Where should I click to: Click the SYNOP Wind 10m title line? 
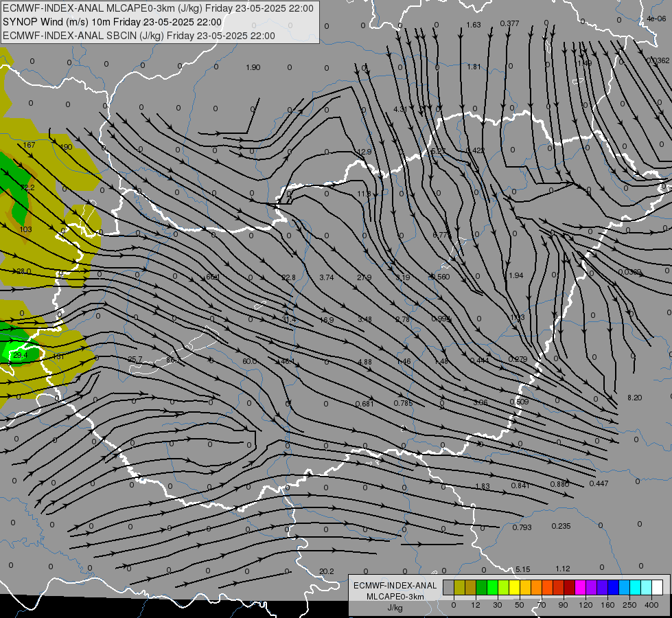pos(113,22)
